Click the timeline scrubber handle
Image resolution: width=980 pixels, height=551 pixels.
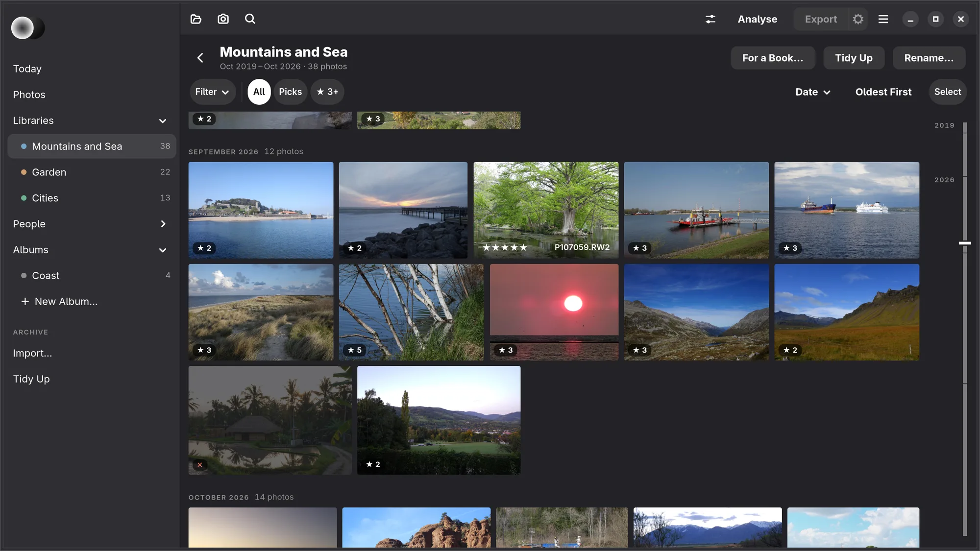coord(965,243)
